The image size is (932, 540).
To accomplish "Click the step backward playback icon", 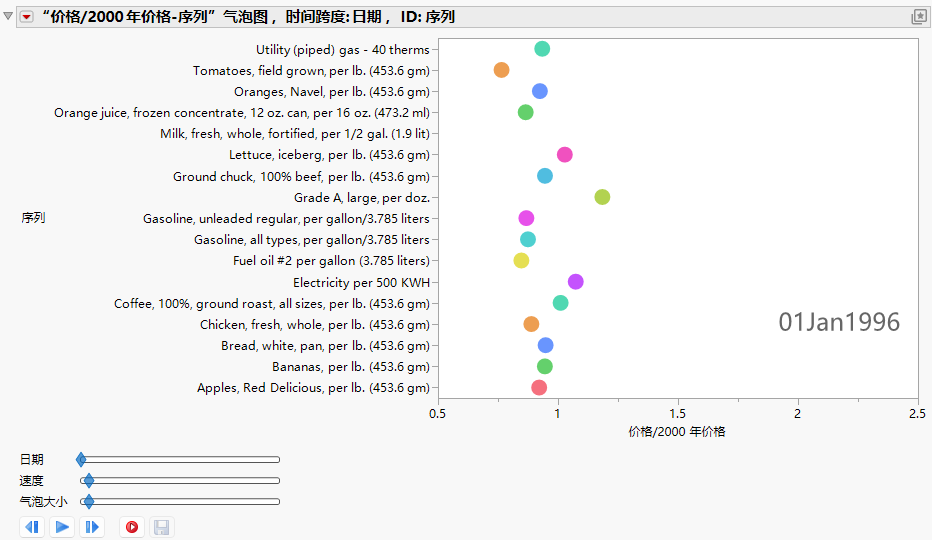I will (x=32, y=527).
